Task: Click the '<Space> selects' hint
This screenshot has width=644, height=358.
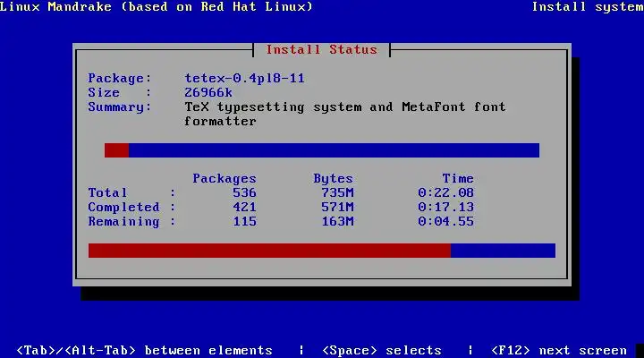Action: tap(382, 351)
